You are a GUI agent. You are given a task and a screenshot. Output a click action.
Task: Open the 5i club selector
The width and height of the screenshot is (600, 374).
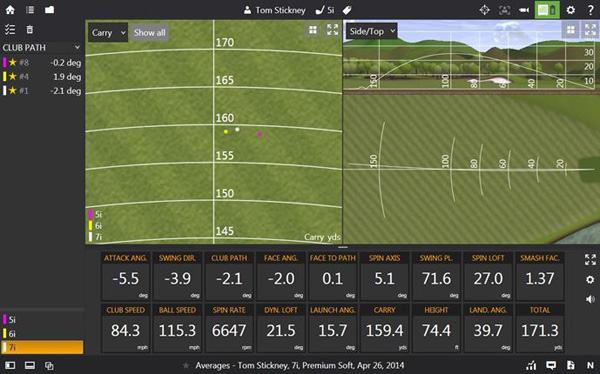click(325, 10)
